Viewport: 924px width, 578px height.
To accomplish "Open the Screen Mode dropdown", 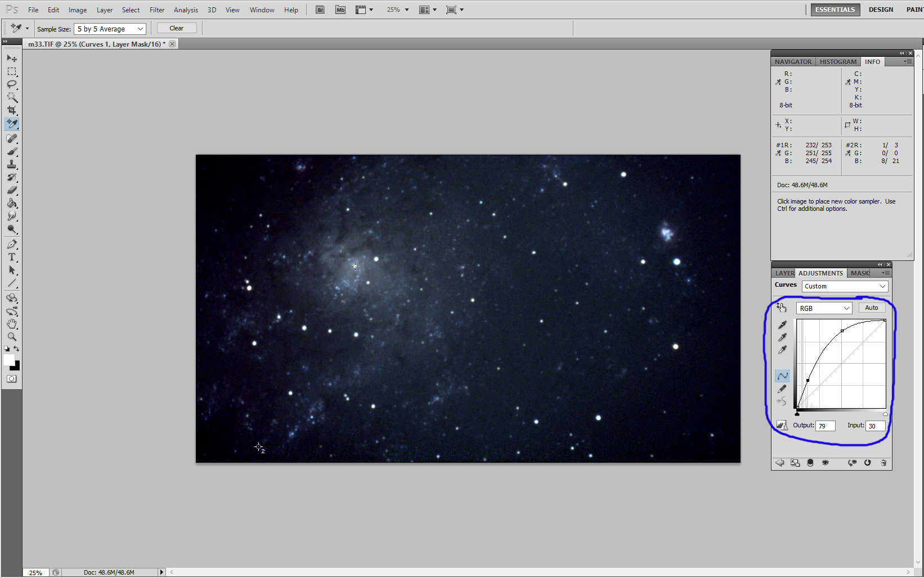I will (x=455, y=10).
